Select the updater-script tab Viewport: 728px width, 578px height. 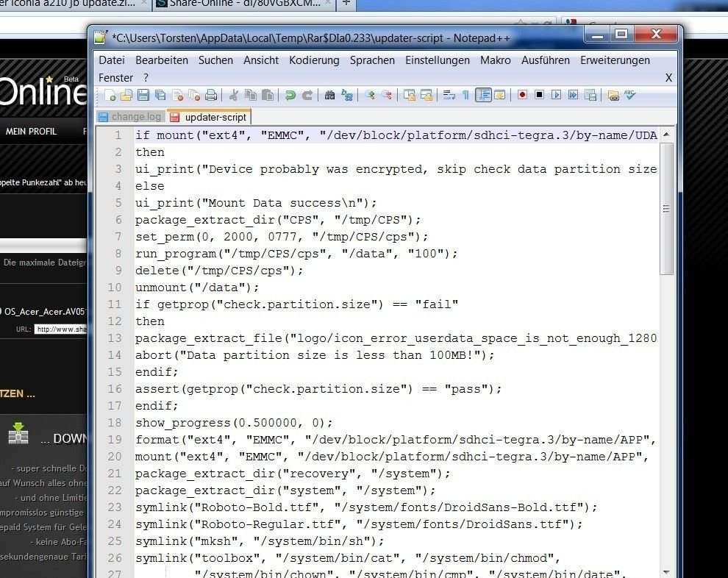[208, 117]
